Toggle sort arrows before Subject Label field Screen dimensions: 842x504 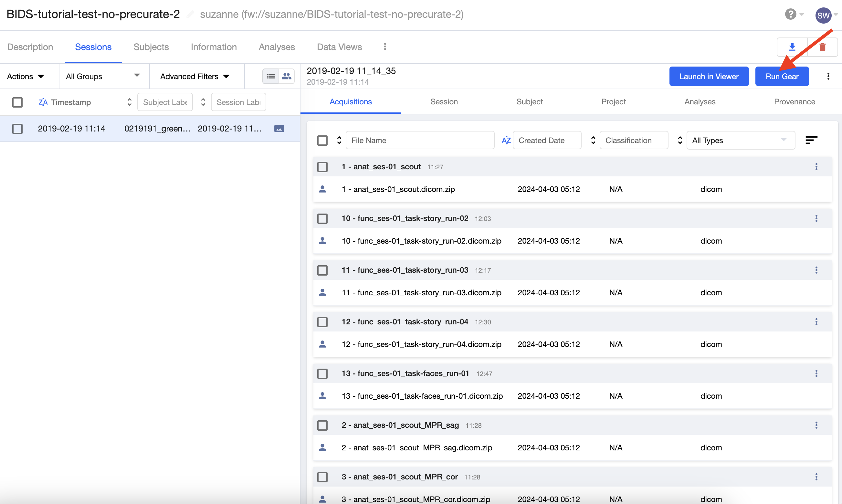click(x=130, y=102)
